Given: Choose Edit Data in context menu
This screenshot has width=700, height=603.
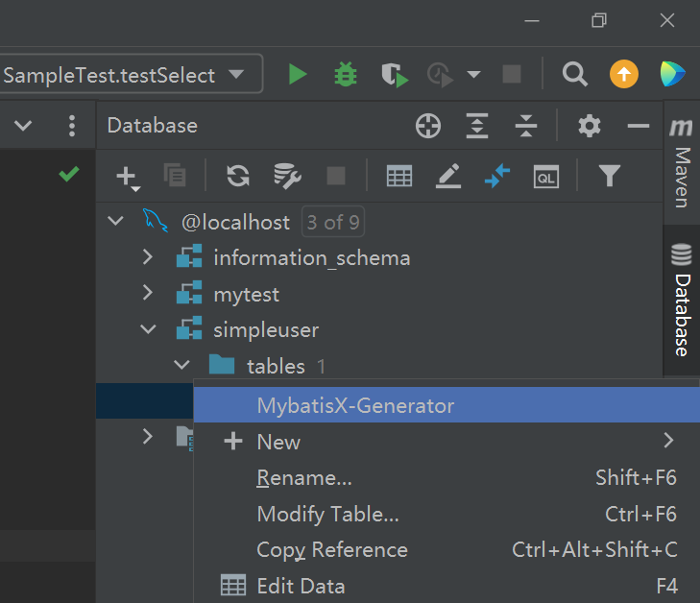Looking at the screenshot, I should [x=447, y=586].
